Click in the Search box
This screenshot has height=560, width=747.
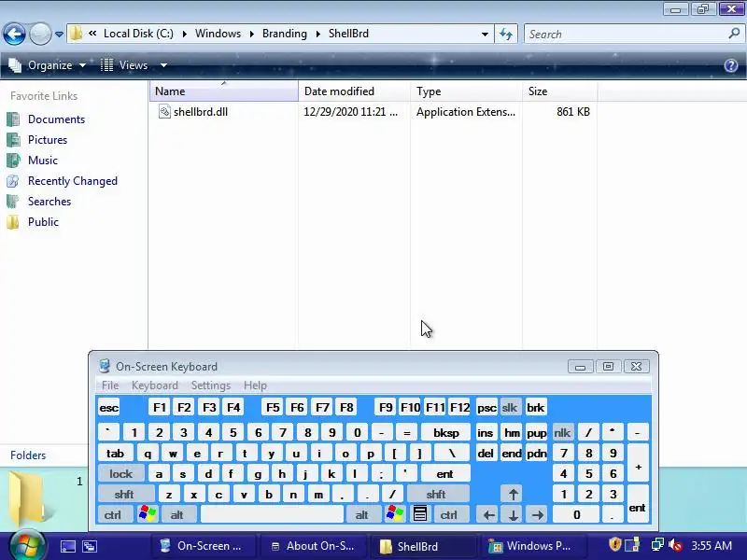pyautogui.click(x=624, y=35)
